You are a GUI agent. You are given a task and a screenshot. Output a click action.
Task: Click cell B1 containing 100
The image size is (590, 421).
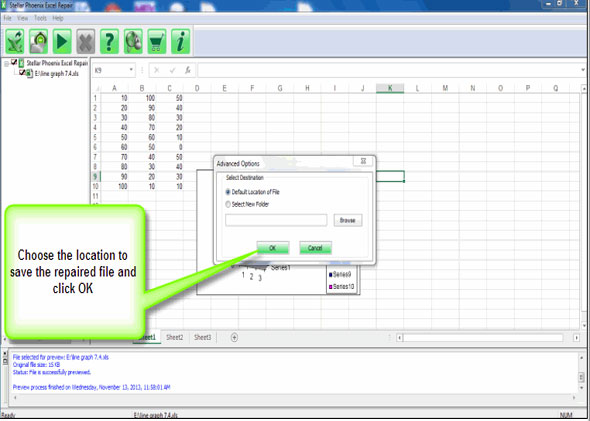142,98
